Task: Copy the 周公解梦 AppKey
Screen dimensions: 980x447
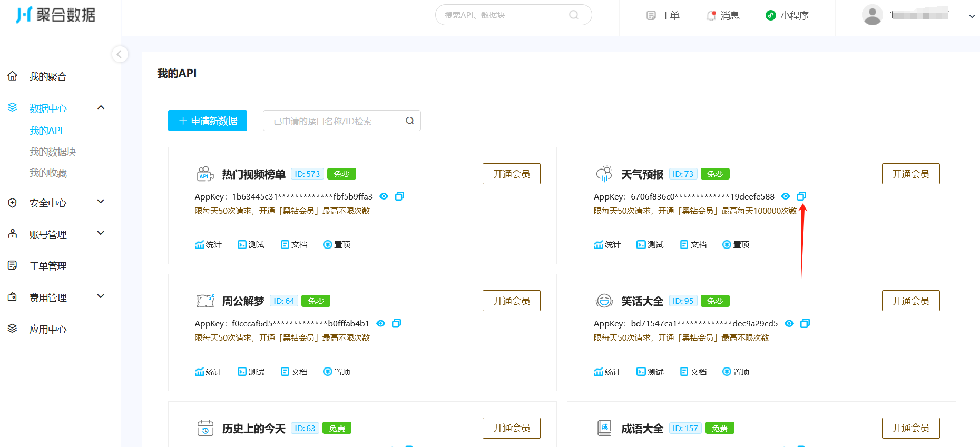Action: click(397, 323)
